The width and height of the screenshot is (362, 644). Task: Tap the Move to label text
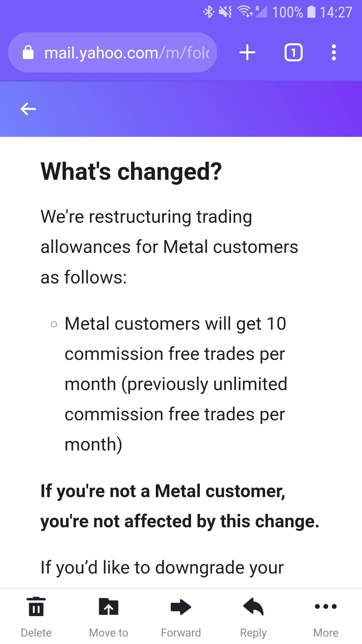click(109, 633)
